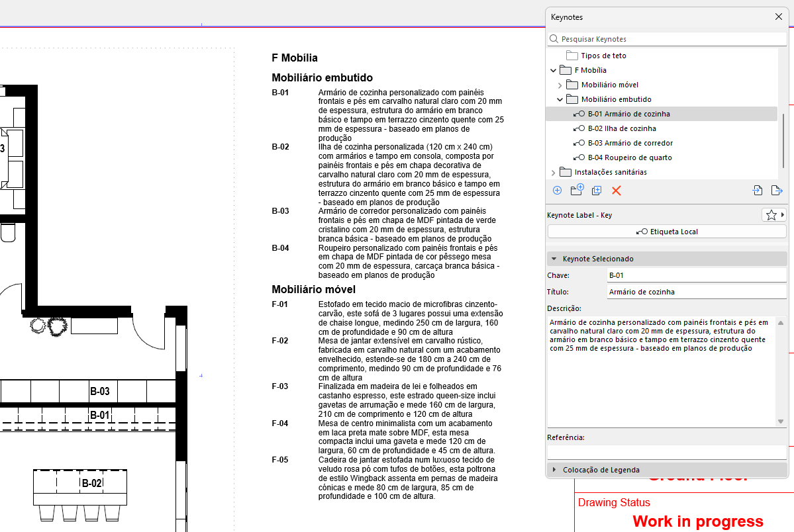The image size is (794, 532).
Task: Delete keynote with red X icon
Action: click(617, 191)
